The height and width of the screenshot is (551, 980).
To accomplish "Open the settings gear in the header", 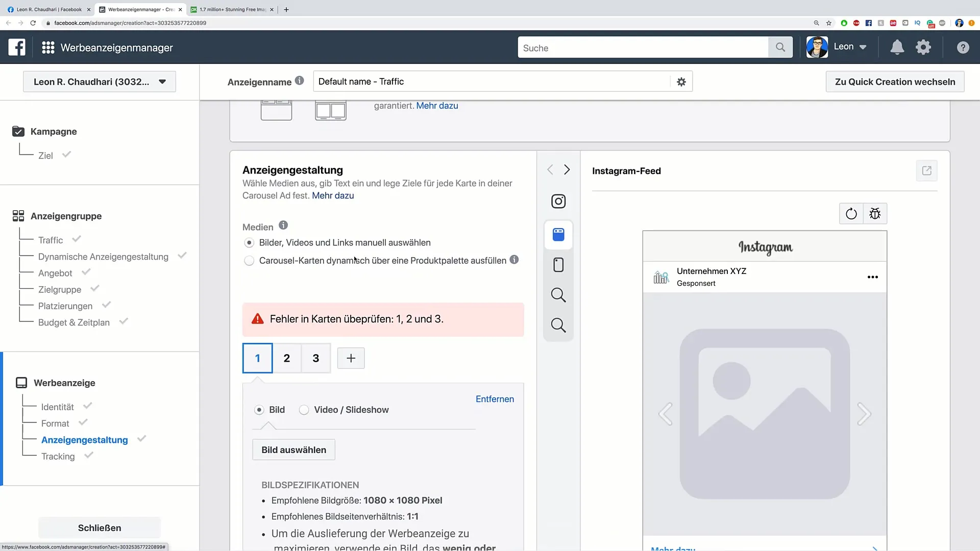I will (923, 47).
